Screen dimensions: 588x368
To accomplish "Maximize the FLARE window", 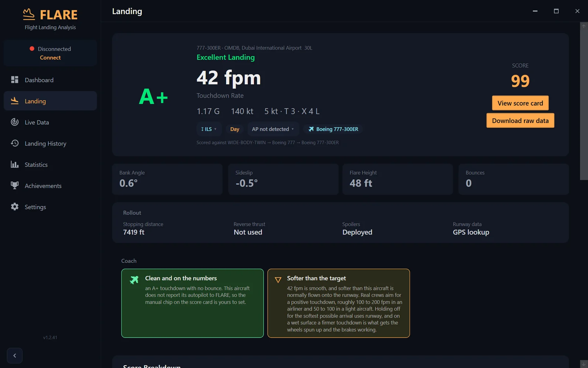I will 556,11.
